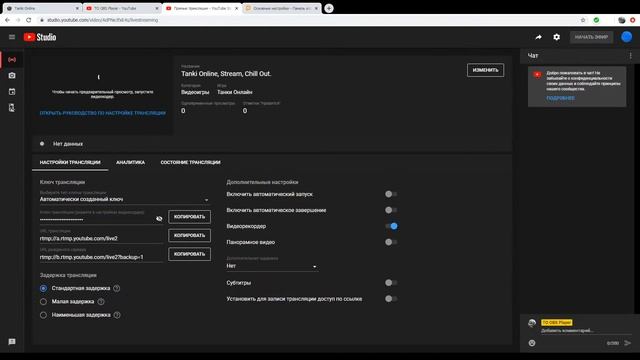Switch to НАСТРОЙКИ ТРАНСЛЯЦИИ tab
The image size is (640, 360).
click(x=70, y=162)
